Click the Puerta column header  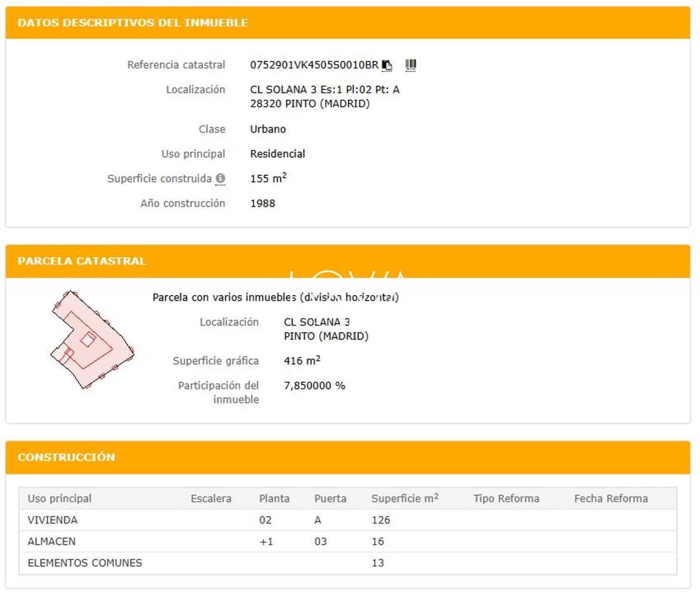(330, 498)
